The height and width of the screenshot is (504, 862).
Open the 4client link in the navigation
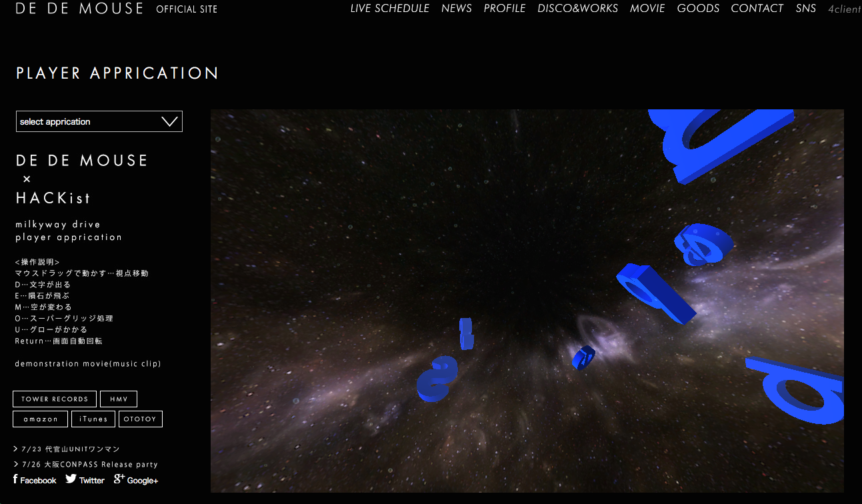click(x=845, y=9)
